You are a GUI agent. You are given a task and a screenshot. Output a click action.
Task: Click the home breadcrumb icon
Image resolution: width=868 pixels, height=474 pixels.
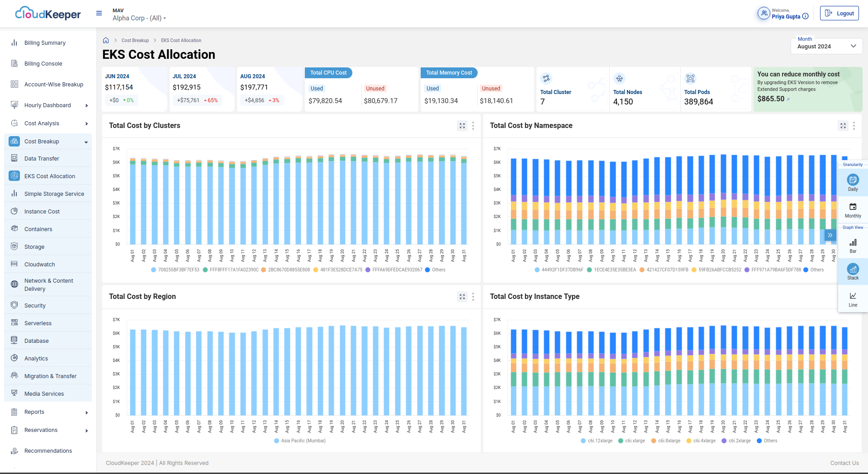tap(106, 40)
